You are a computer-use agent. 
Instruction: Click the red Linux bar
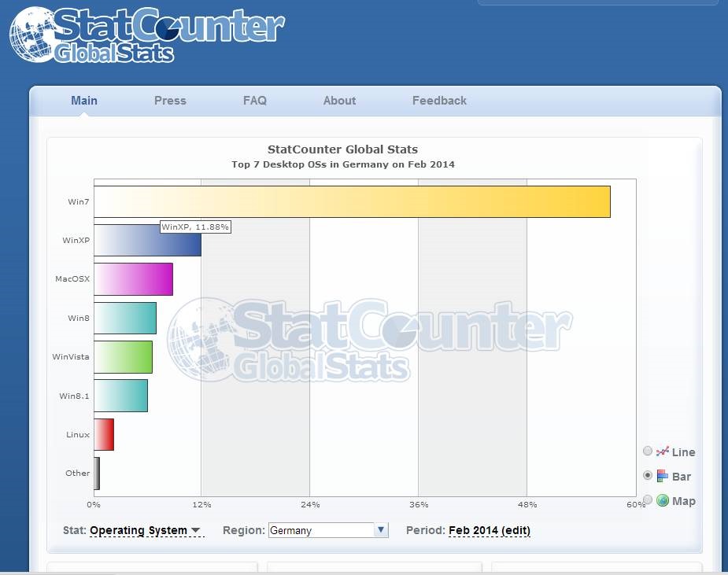click(x=104, y=434)
